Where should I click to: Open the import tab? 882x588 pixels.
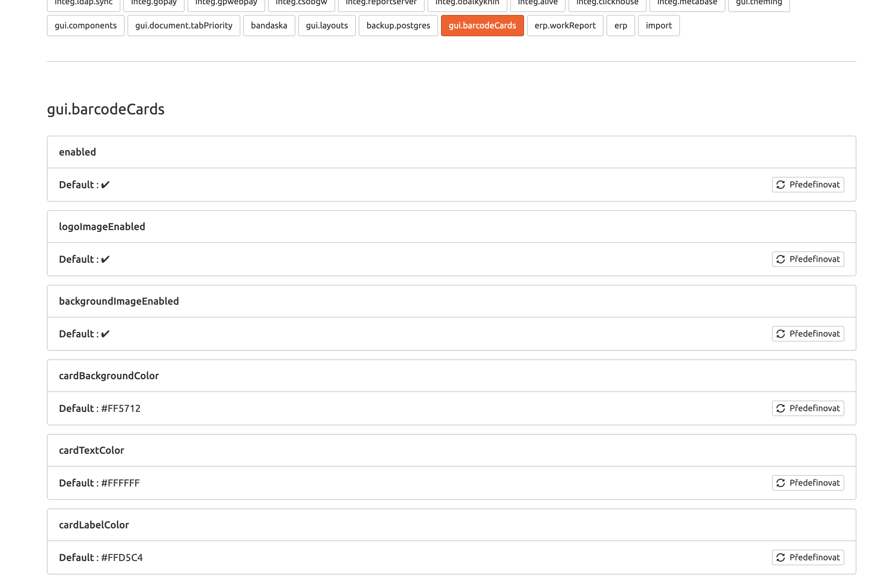(659, 26)
